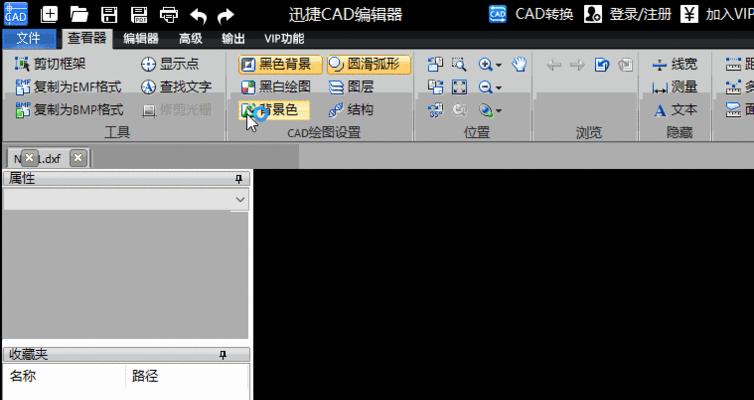Expand the zoom in dropdown arrow

pos(499,64)
